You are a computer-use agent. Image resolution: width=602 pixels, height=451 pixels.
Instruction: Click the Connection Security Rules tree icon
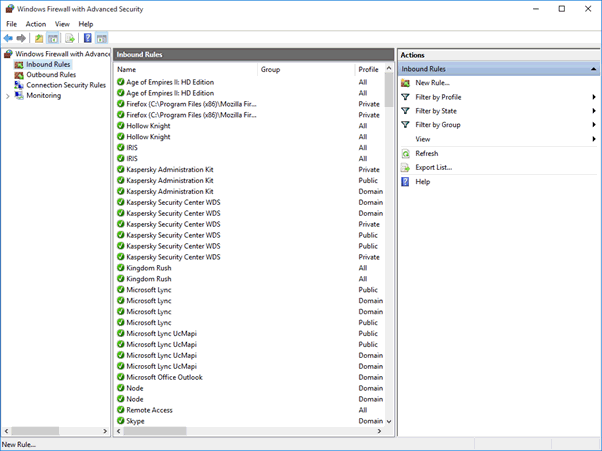pyautogui.click(x=19, y=85)
